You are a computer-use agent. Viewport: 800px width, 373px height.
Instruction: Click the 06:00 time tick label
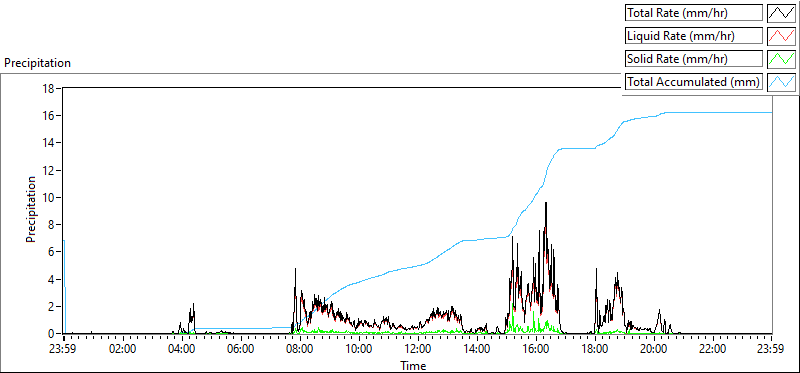tap(241, 350)
